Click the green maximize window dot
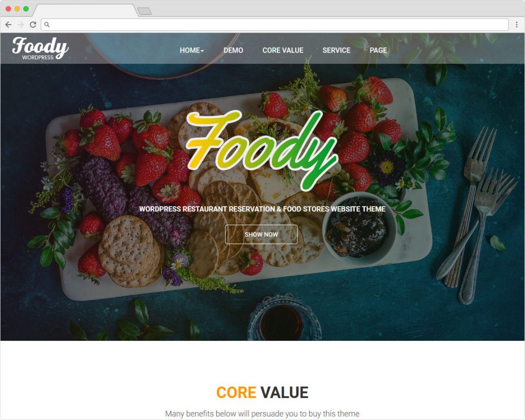525x420 pixels. click(x=26, y=9)
